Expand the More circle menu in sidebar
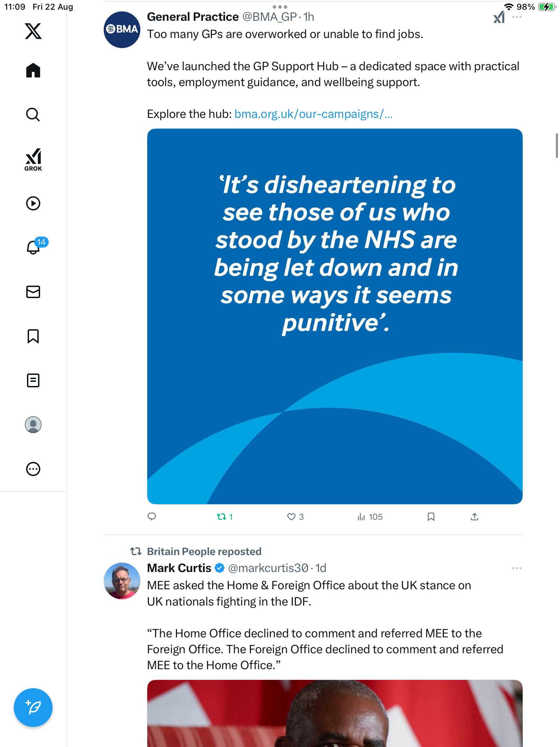The image size is (560, 747). pyautogui.click(x=33, y=469)
